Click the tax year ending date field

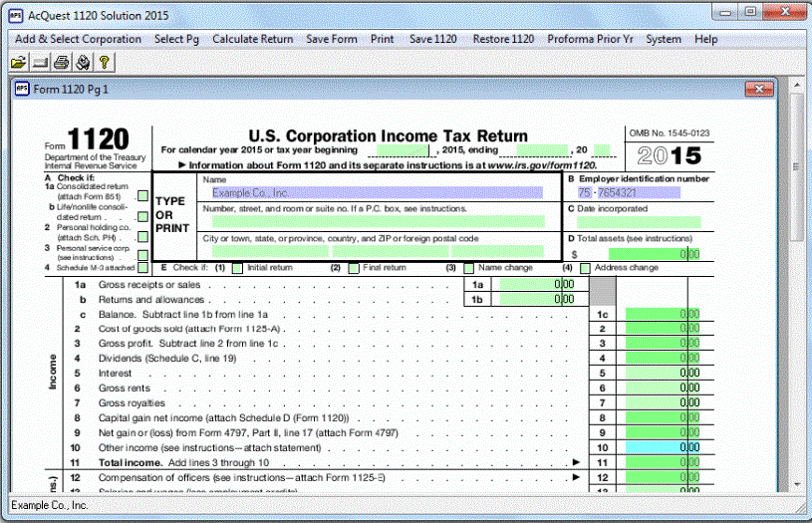coord(543,150)
